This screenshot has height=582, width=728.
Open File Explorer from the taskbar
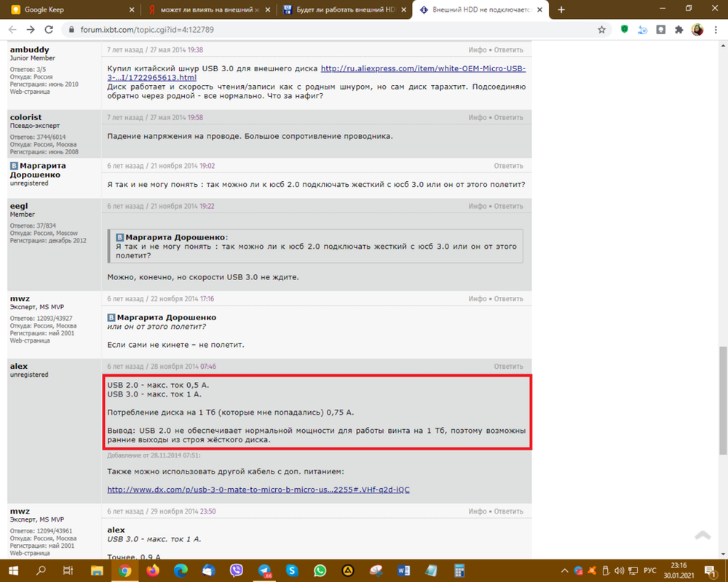[97, 570]
